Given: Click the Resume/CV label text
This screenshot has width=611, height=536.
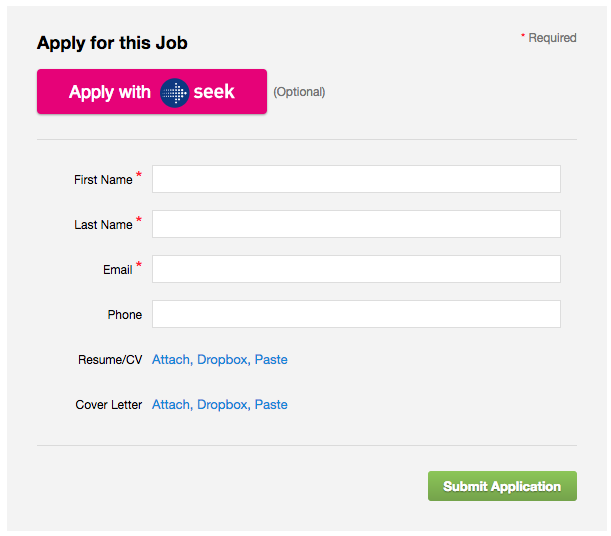Looking at the screenshot, I should coord(110,360).
